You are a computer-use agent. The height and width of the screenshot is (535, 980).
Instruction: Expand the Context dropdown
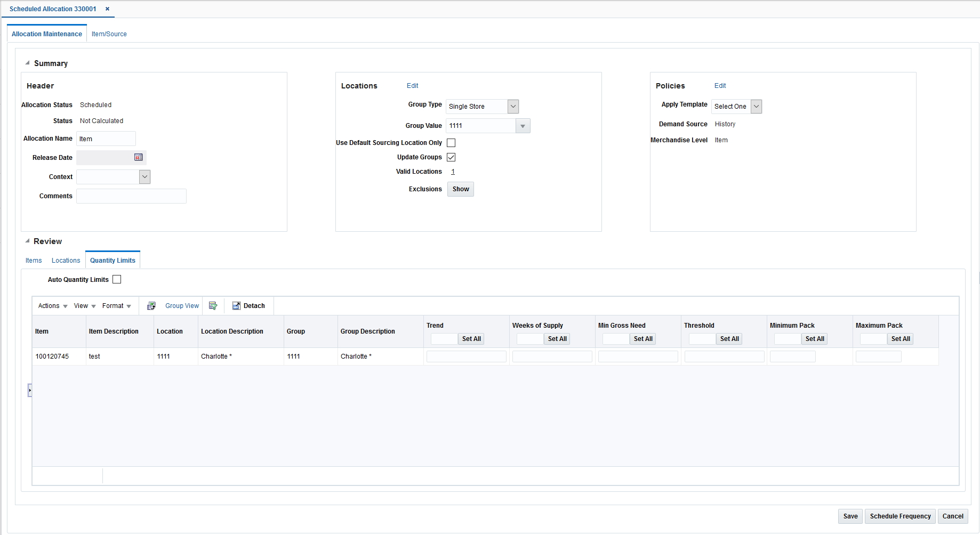click(144, 176)
